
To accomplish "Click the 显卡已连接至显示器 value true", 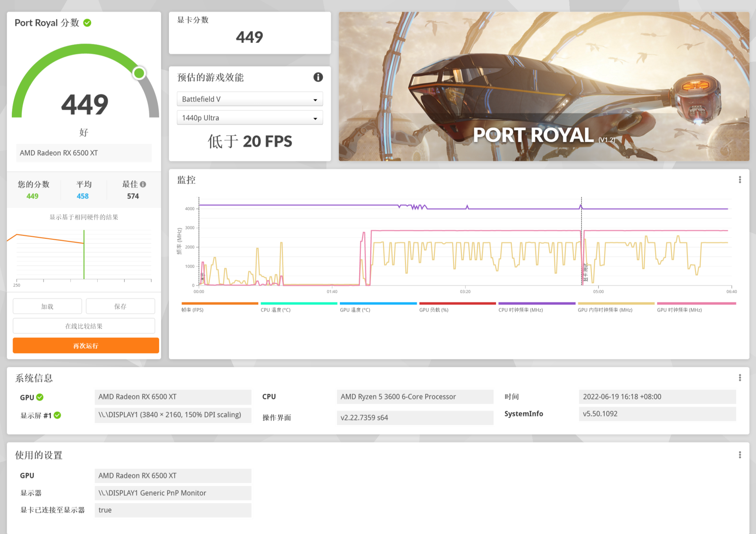I will tap(173, 510).
